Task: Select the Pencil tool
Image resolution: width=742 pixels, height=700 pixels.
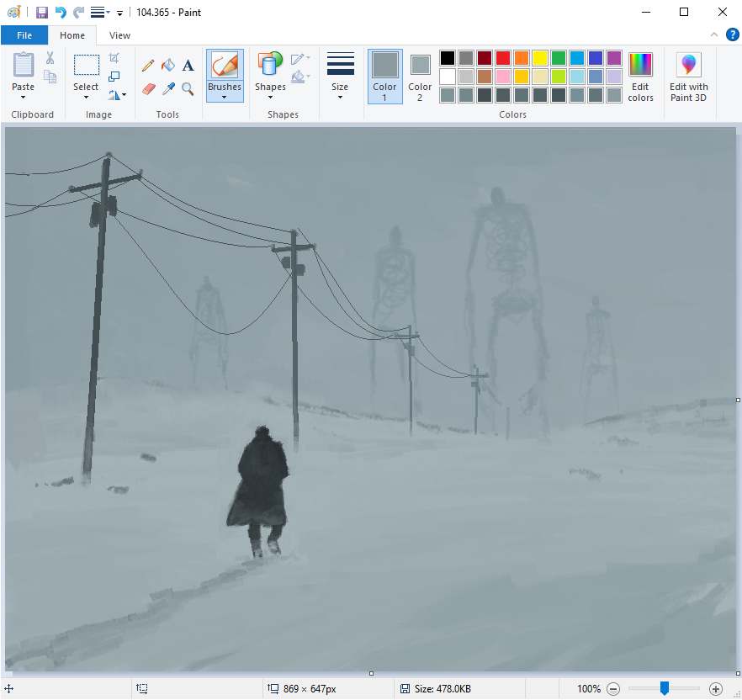Action: coord(148,66)
